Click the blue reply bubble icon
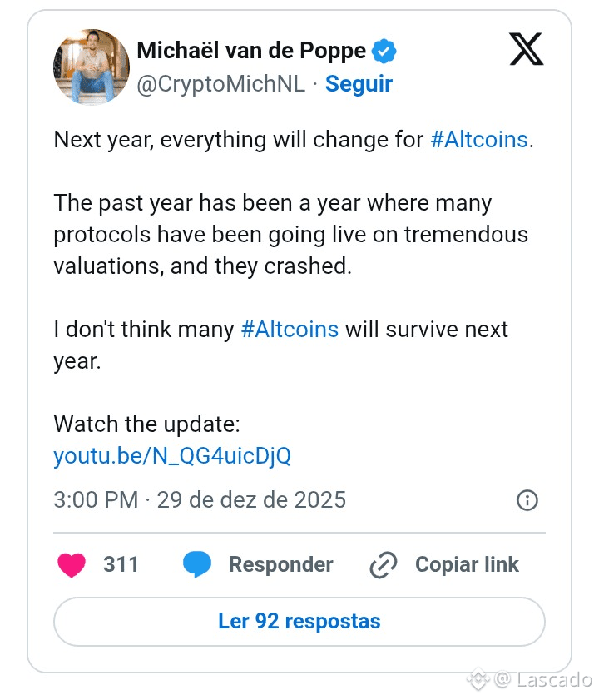599x700 pixels. [197, 564]
